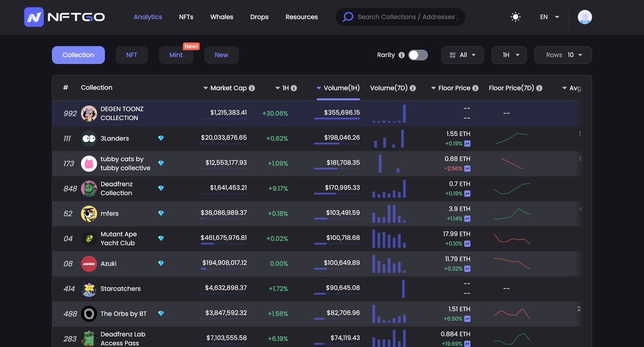644x347 pixels.
Task: Click Azuki floor price 11.79 ETH
Action: pyautogui.click(x=457, y=259)
